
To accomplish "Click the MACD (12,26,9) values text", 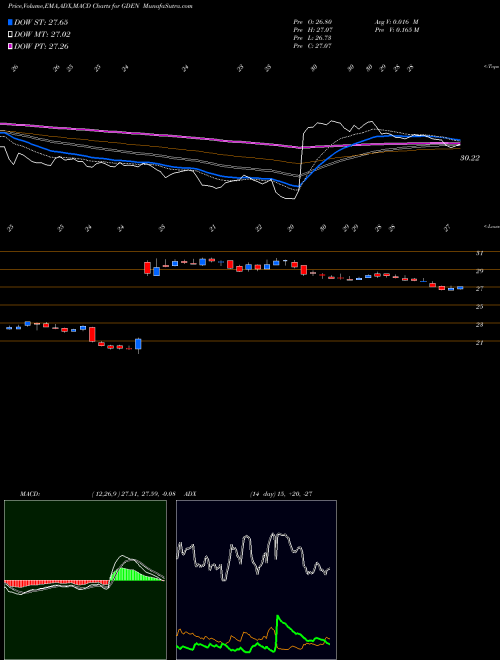I will coord(133,494).
